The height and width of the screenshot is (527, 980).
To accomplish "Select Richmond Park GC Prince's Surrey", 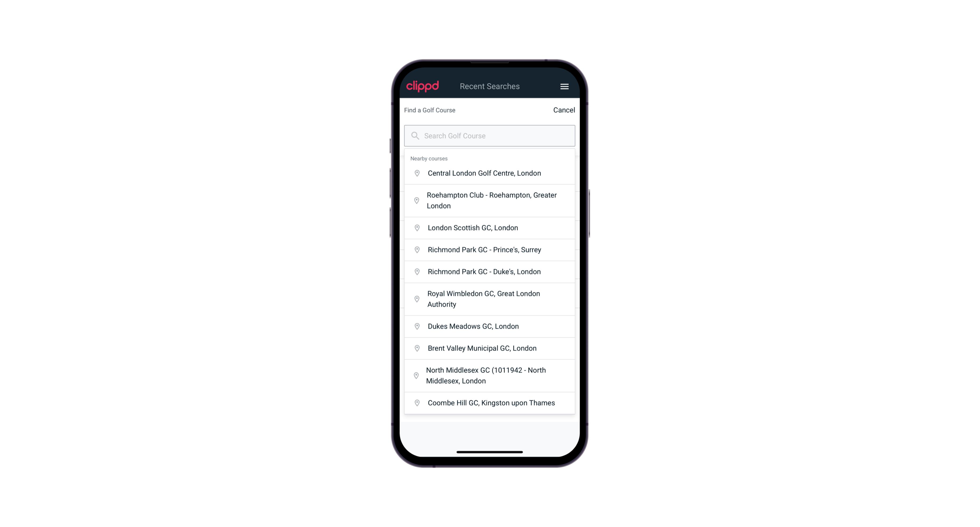I will click(x=489, y=250).
